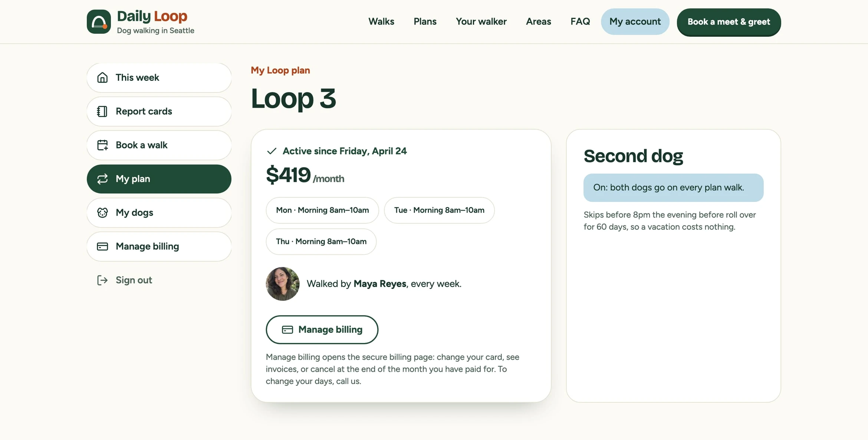Click the '$419' monthly price
This screenshot has width=868, height=440.
coord(288,175)
